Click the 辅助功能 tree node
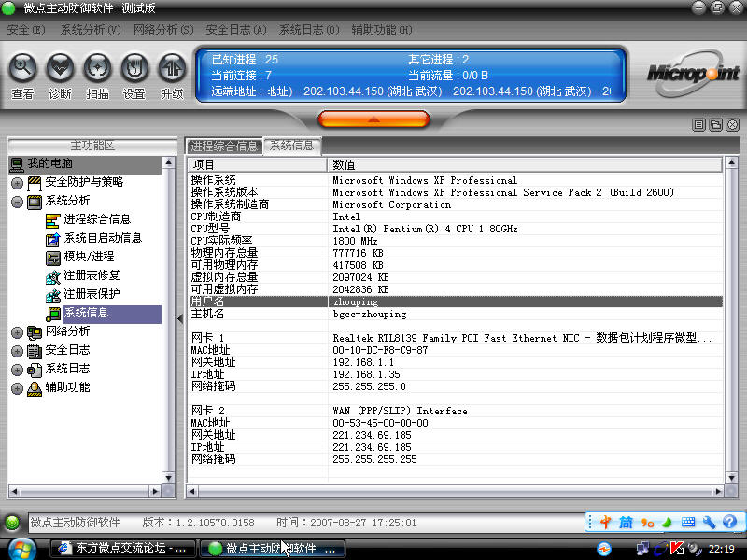747x560 pixels. 67,387
